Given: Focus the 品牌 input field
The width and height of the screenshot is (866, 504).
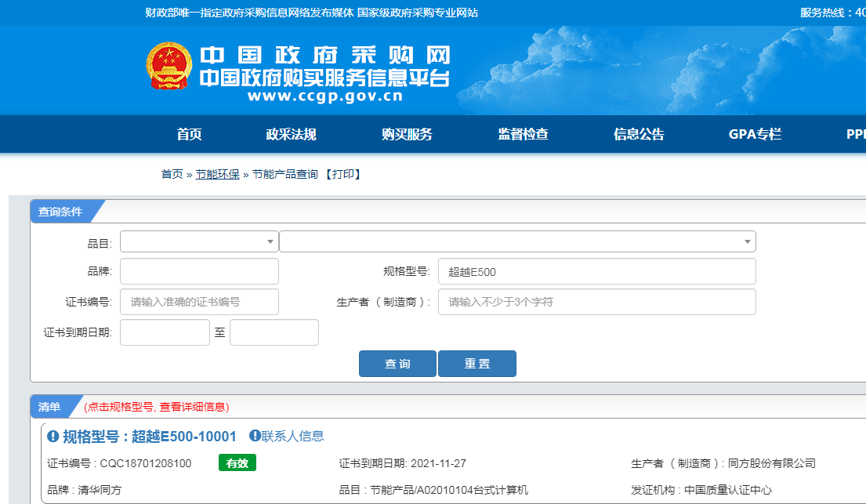Looking at the screenshot, I should click(199, 271).
